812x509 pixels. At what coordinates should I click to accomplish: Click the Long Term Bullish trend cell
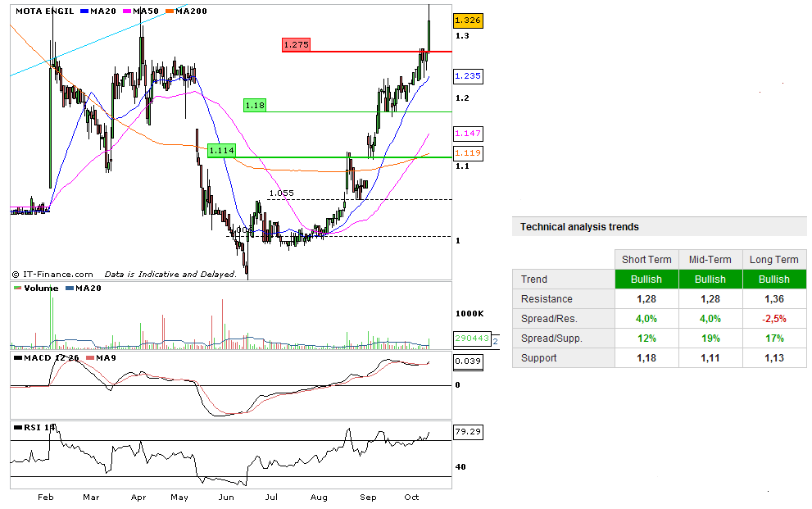(x=774, y=279)
